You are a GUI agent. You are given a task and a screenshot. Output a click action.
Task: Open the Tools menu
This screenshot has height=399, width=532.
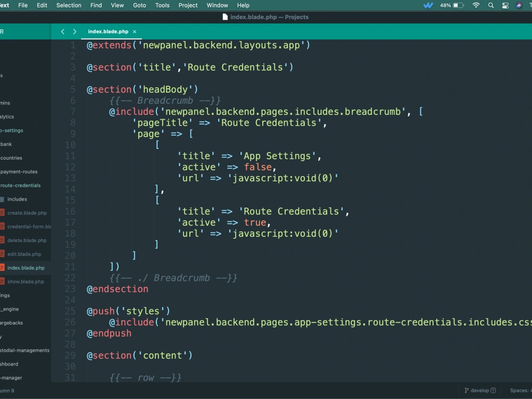click(162, 5)
